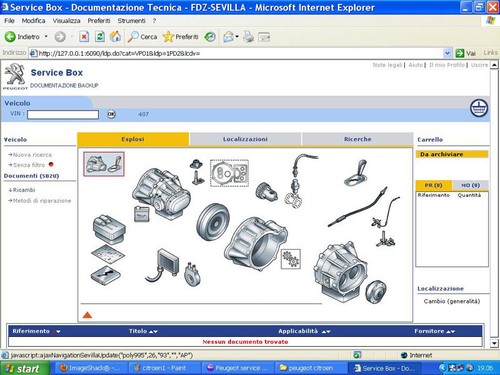Click the Cerca search toolbar button
The image size is (500, 375).
[142, 37]
